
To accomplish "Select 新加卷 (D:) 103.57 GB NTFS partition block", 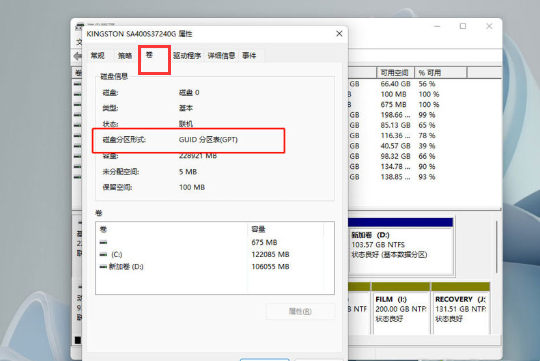I will 401,246.
